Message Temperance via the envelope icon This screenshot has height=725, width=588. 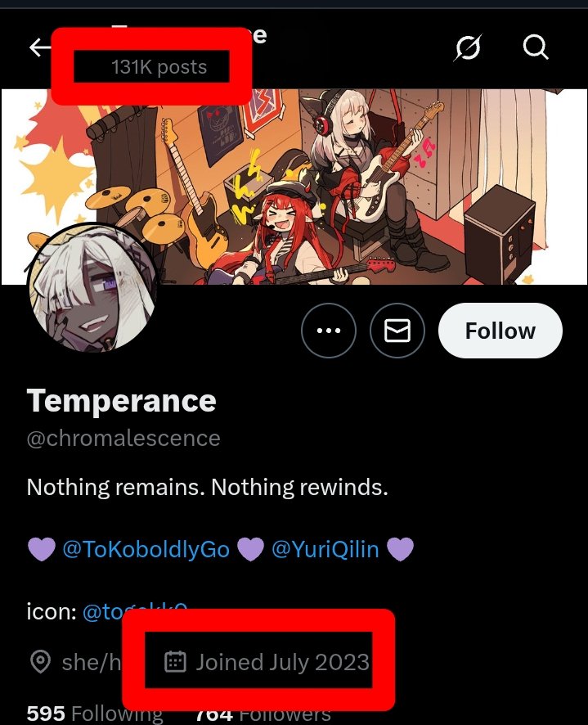point(397,331)
